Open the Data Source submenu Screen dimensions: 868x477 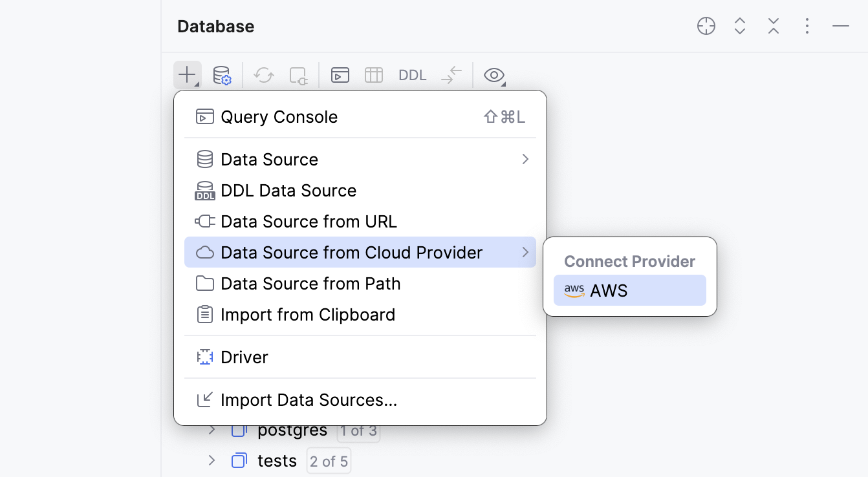269,159
